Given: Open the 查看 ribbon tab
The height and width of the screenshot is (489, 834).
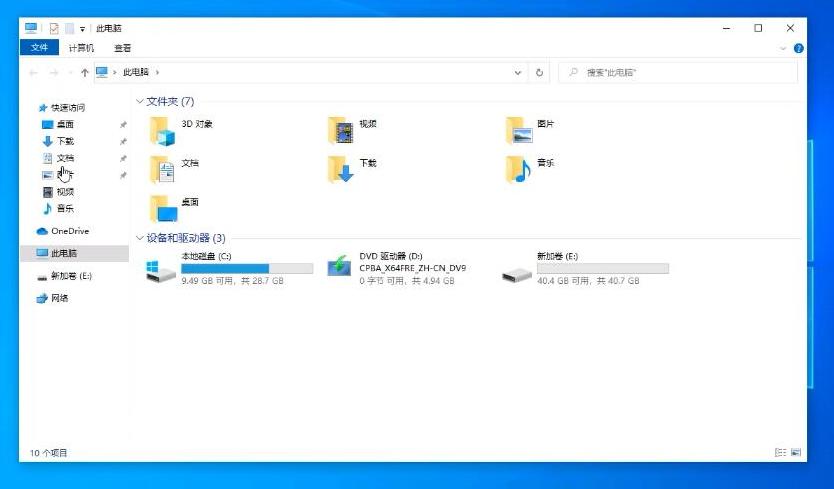Looking at the screenshot, I should 122,48.
